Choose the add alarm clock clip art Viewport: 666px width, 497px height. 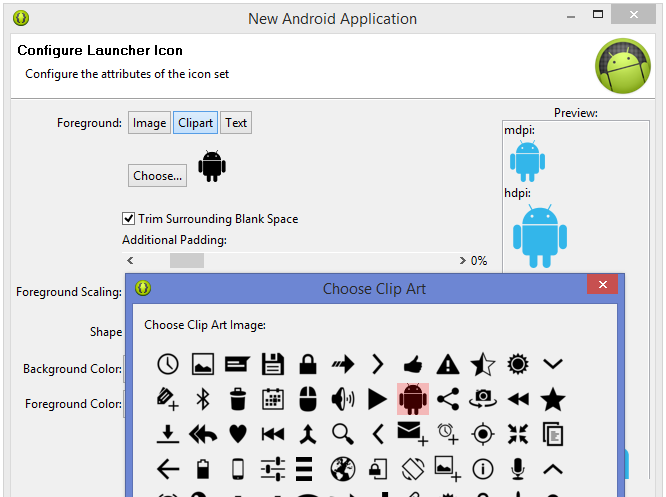448,434
